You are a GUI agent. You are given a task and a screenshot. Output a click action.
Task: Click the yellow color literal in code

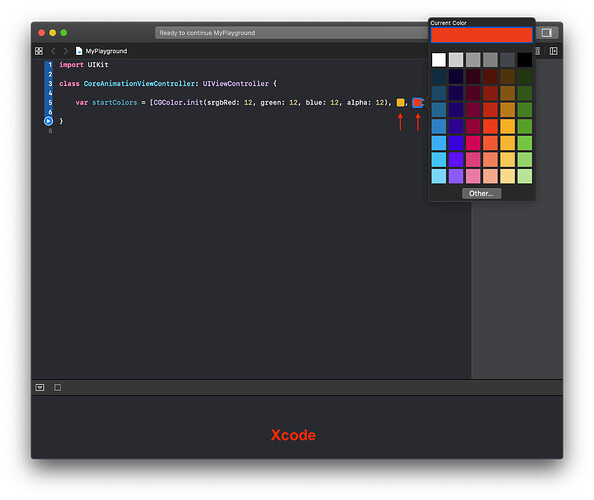pos(400,103)
